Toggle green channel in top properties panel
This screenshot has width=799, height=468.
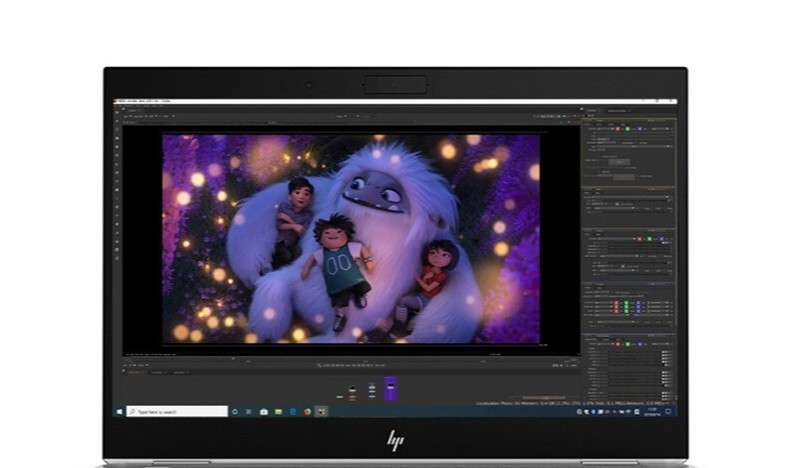628,129
